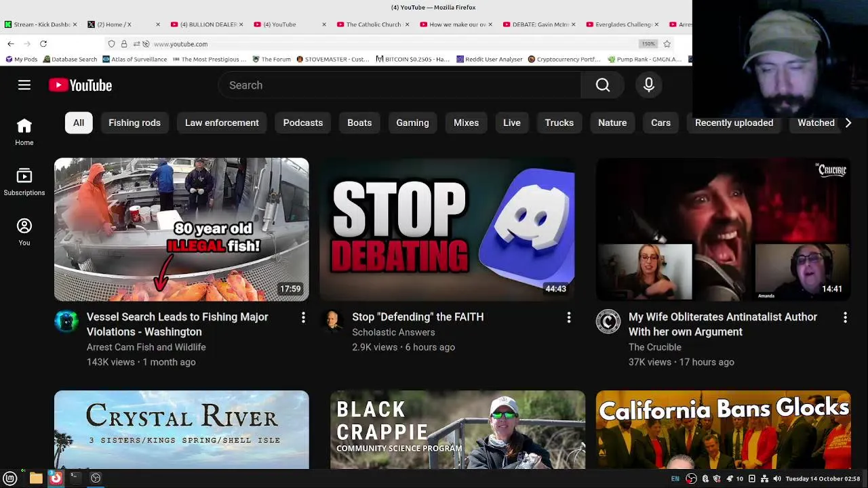Open The Crucible channel avatar
This screenshot has height=488, width=868.
(608, 322)
